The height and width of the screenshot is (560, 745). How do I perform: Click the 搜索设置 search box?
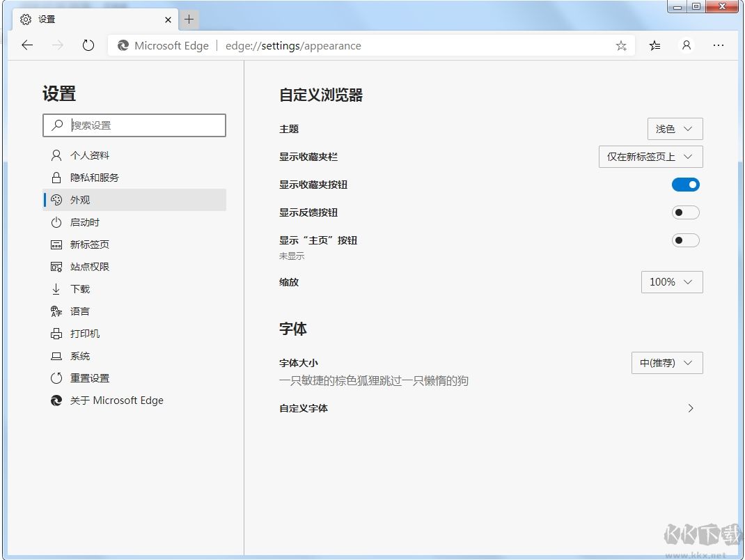[143, 125]
